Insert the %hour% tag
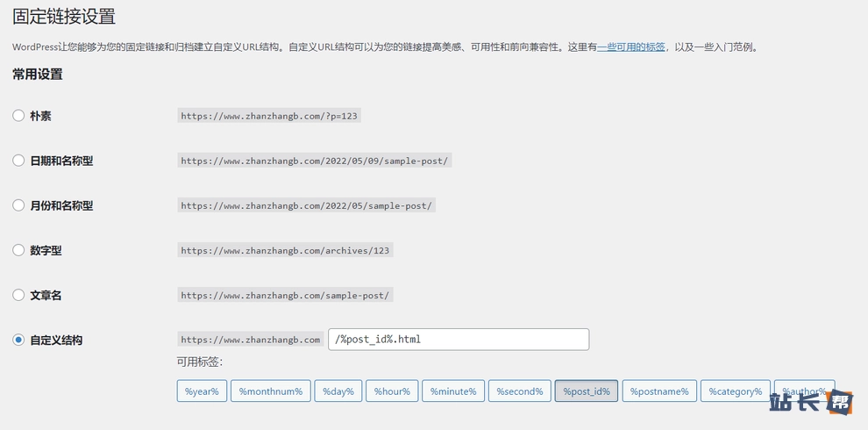This screenshot has height=430, width=868. click(x=391, y=391)
